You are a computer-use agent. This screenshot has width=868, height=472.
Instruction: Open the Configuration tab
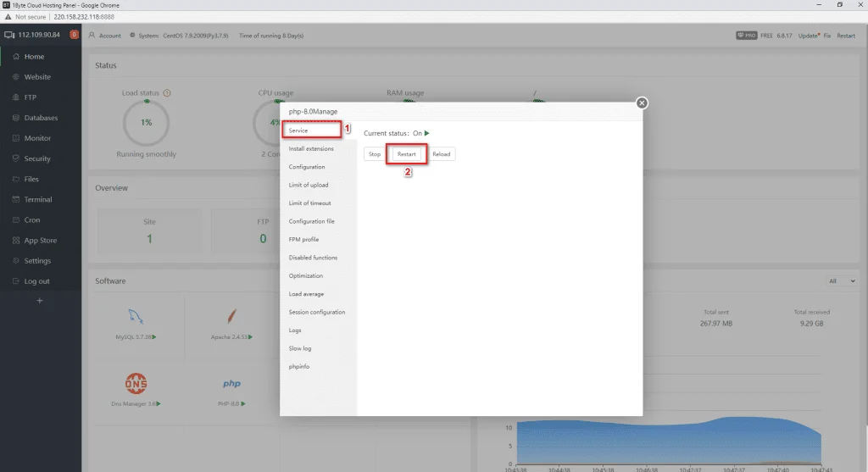tap(307, 167)
